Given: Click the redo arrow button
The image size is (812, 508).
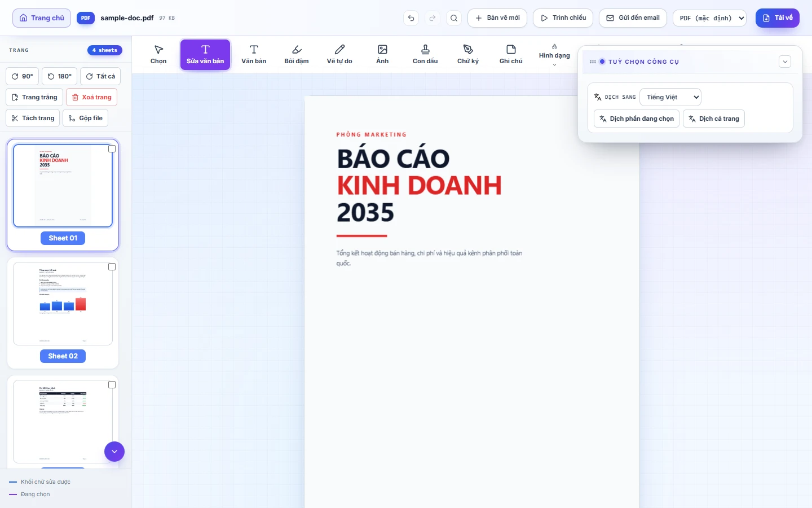Looking at the screenshot, I should 433,18.
